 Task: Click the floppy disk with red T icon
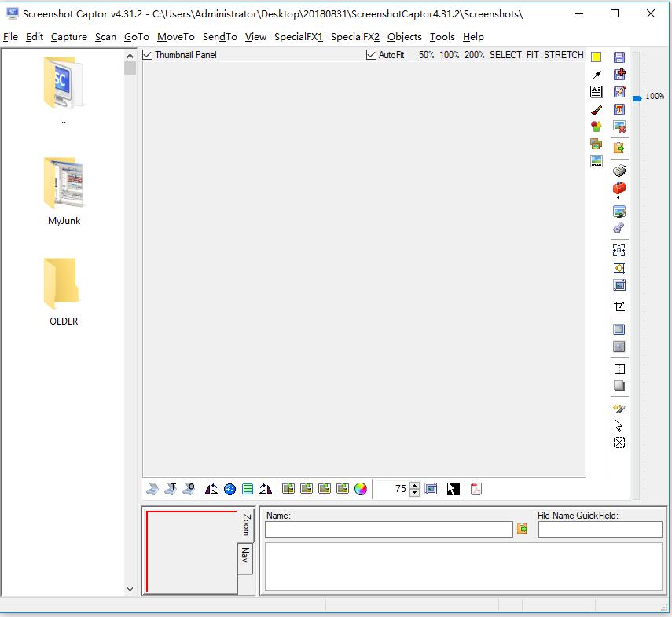(x=619, y=109)
